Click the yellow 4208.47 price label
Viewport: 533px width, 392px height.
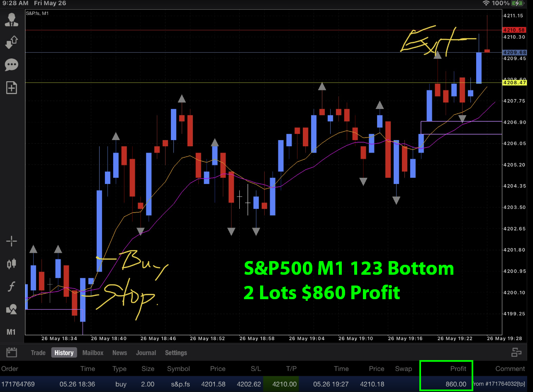coord(514,83)
